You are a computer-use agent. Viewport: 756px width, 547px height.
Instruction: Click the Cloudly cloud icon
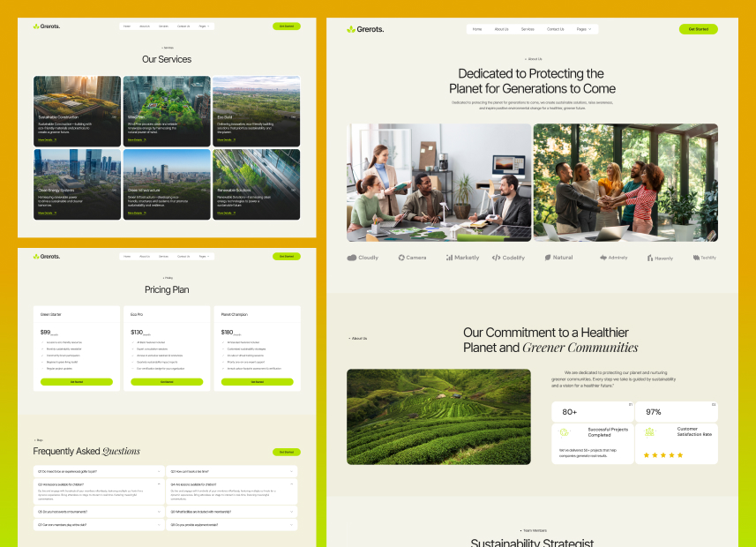click(x=351, y=257)
